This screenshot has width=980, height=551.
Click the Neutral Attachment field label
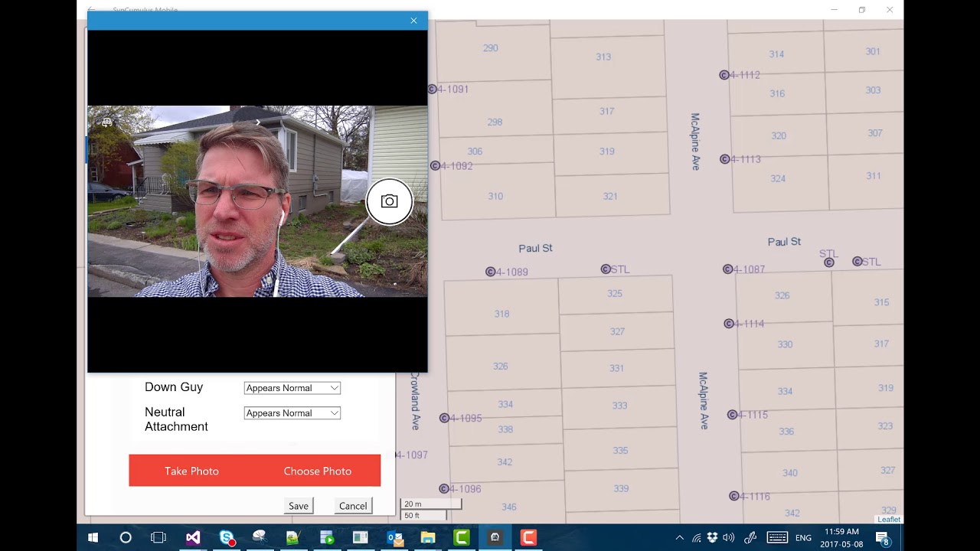(x=176, y=419)
